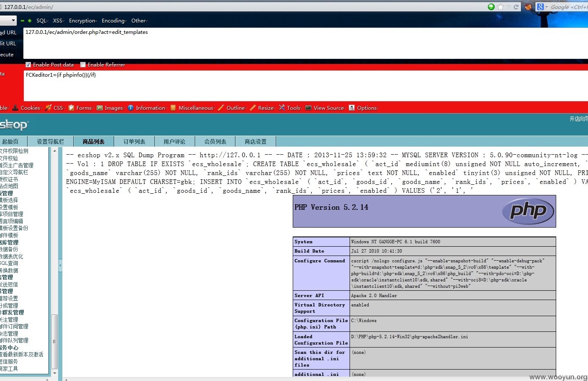Click the Cookies toolbar stamp icon
This screenshot has height=381, width=588.
click(x=15, y=108)
